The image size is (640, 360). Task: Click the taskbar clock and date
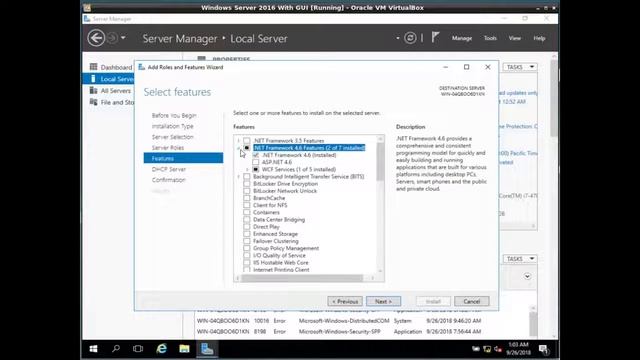pos(518,349)
